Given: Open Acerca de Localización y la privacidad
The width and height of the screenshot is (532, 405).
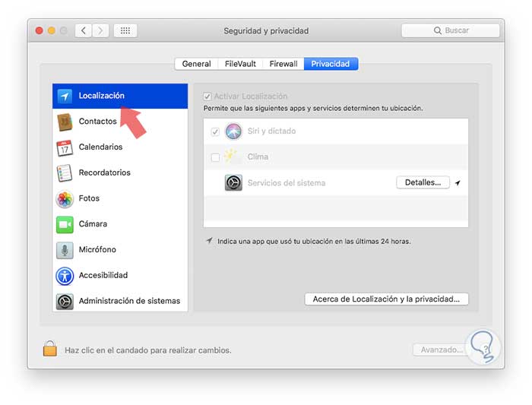Looking at the screenshot, I should pos(386,299).
